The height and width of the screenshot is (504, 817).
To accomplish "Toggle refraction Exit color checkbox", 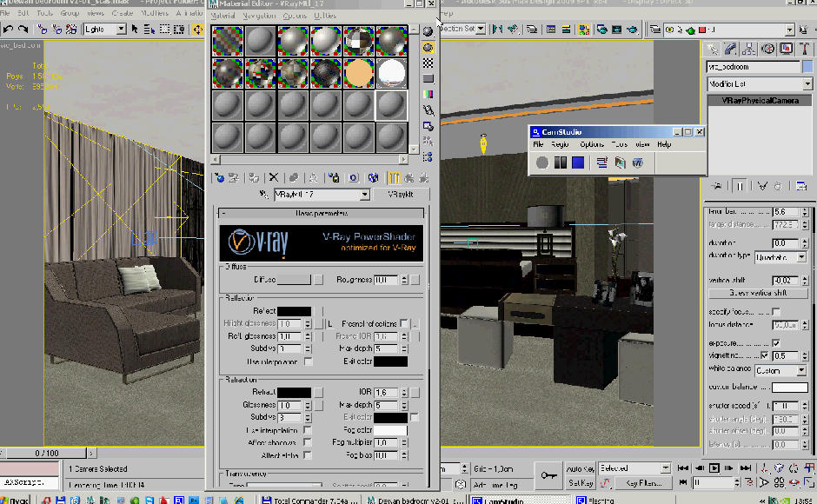I will click(x=415, y=417).
